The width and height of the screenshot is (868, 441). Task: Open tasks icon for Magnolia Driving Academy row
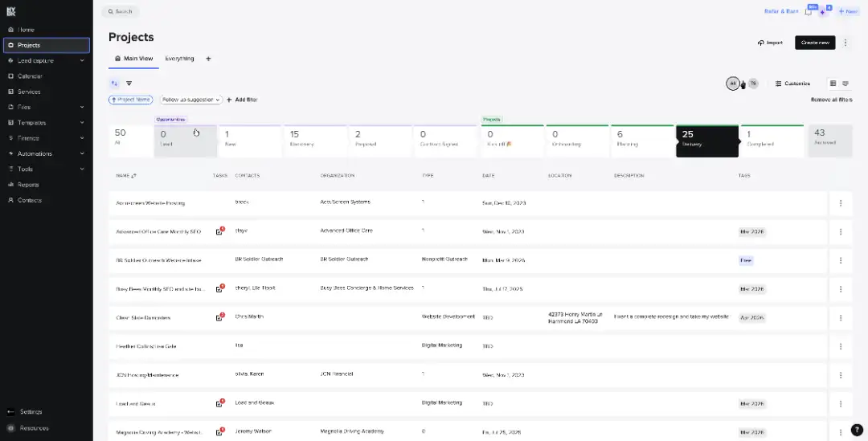click(219, 432)
